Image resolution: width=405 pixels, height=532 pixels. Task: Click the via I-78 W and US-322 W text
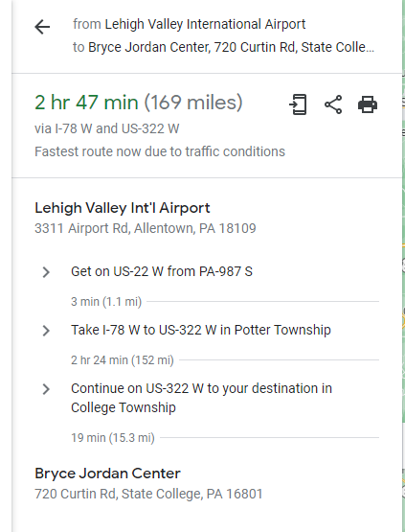(107, 129)
